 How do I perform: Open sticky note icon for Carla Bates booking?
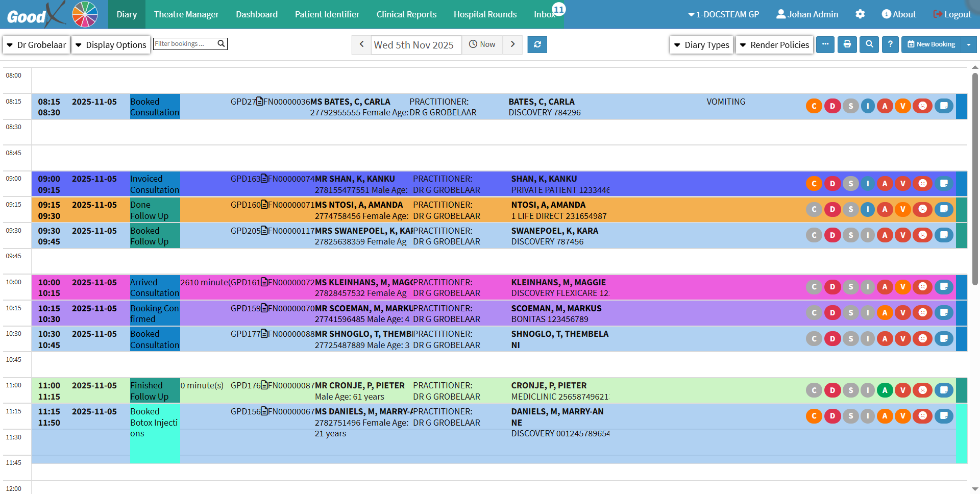pyautogui.click(x=944, y=106)
